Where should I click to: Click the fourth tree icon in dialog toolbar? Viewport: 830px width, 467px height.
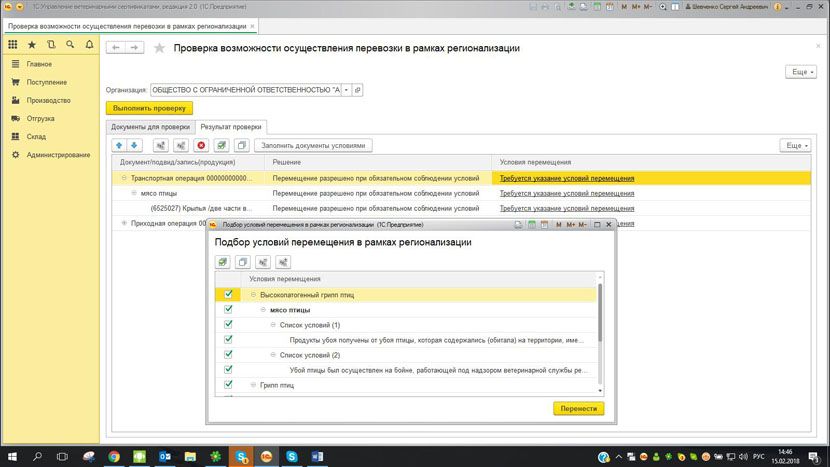283,262
